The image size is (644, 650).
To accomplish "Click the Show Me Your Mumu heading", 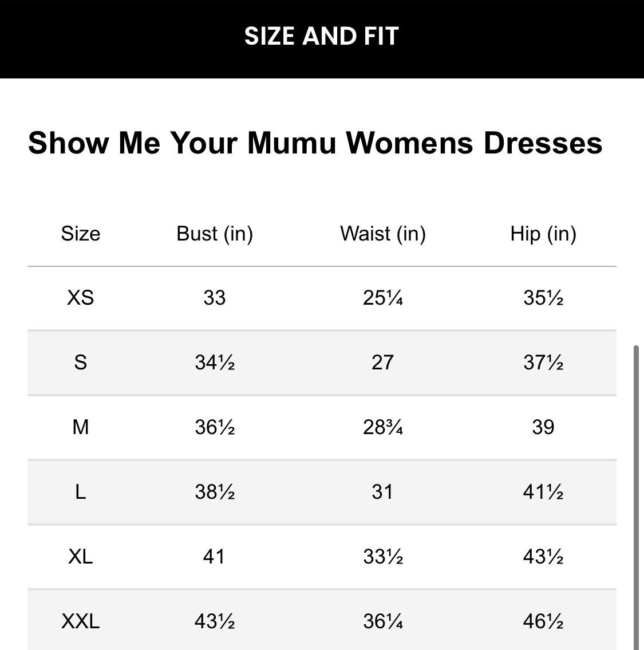I will point(315,143).
